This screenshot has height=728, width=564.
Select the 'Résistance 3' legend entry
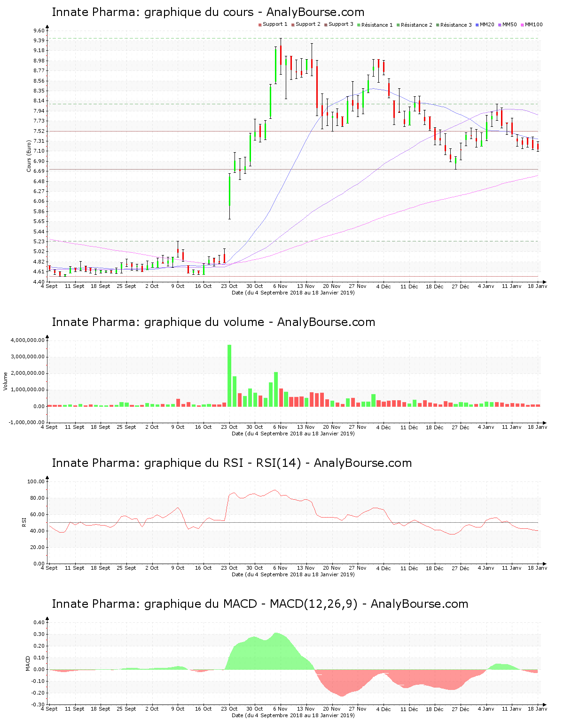(x=454, y=24)
